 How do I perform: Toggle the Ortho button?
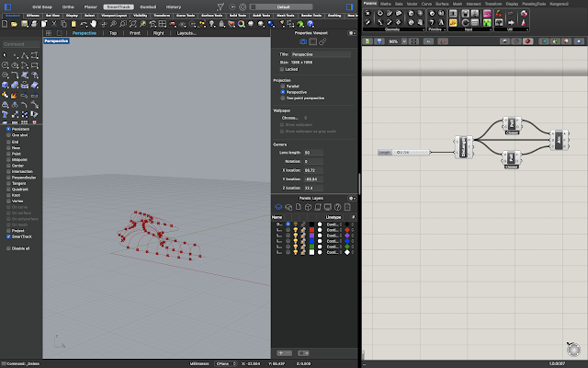point(68,6)
